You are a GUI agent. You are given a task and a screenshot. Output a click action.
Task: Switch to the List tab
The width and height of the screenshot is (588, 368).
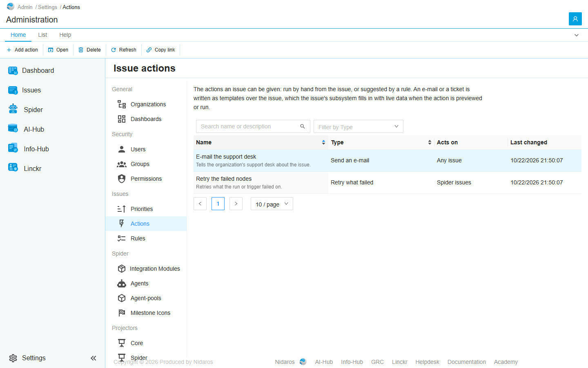[42, 35]
